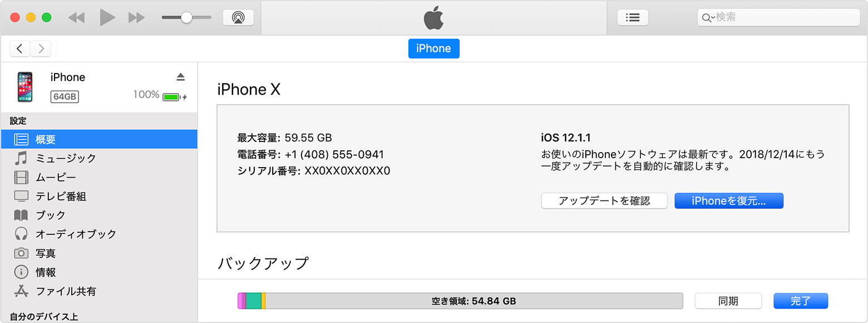Click the 検索 search field
Image resolution: width=868 pixels, height=323 pixels.
[785, 17]
